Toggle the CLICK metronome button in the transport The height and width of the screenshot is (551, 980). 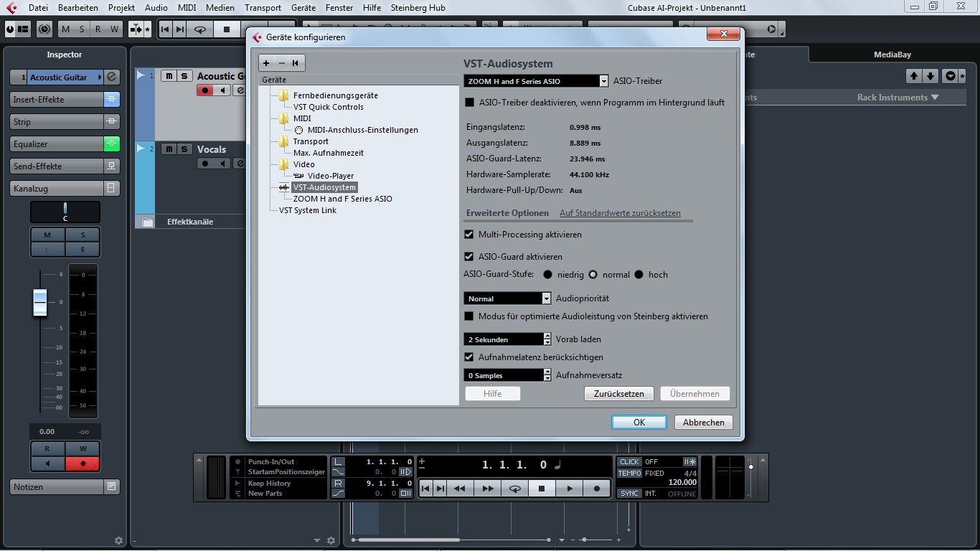(x=629, y=462)
